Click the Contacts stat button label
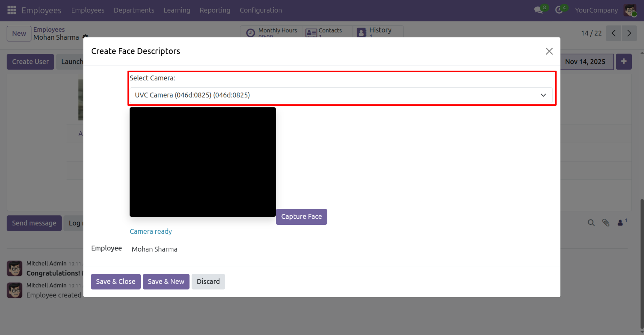The height and width of the screenshot is (335, 644). (x=330, y=30)
